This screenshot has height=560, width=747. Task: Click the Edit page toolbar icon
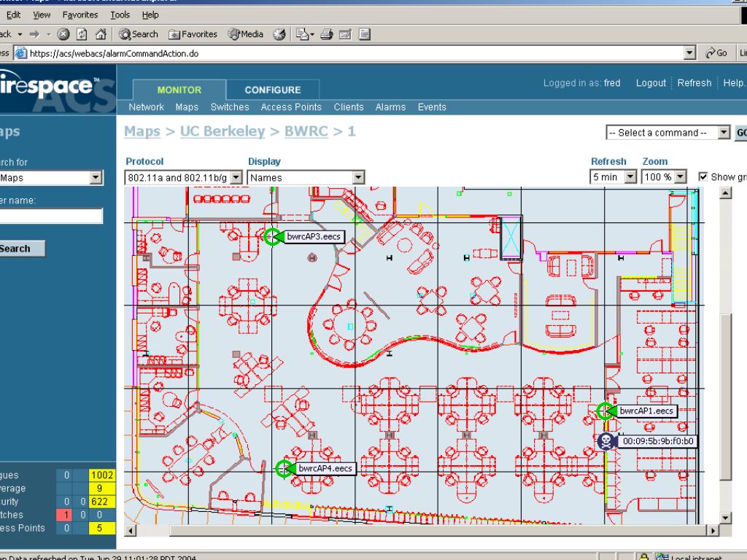tap(345, 34)
